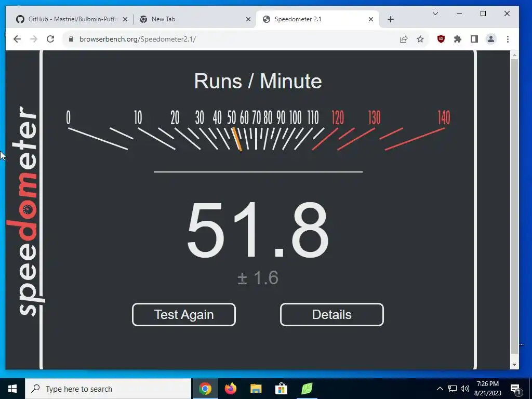Launch Firefox from the taskbar
532x399 pixels.
[230, 389]
